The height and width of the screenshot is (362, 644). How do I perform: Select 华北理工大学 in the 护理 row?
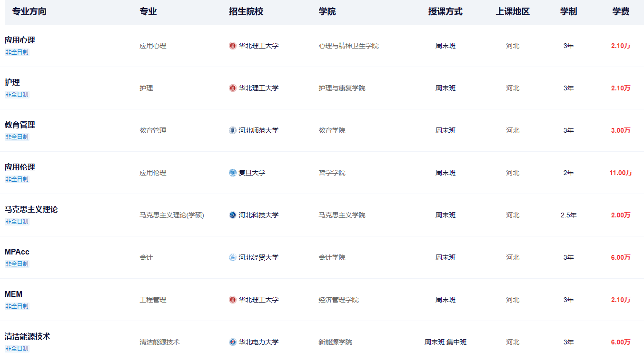tap(258, 88)
